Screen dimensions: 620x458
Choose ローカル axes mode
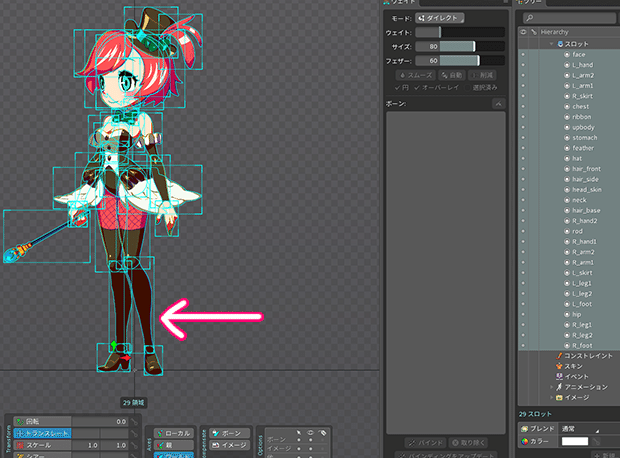coord(174,433)
